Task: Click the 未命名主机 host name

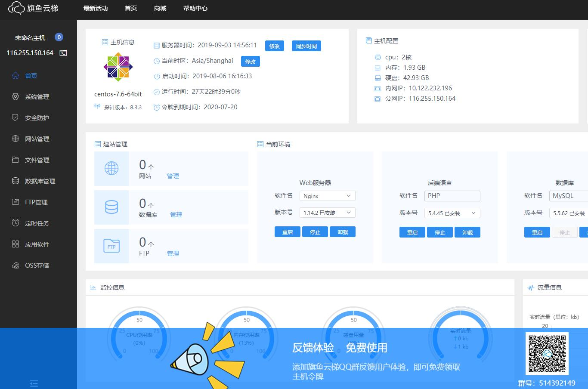Action: click(x=30, y=38)
